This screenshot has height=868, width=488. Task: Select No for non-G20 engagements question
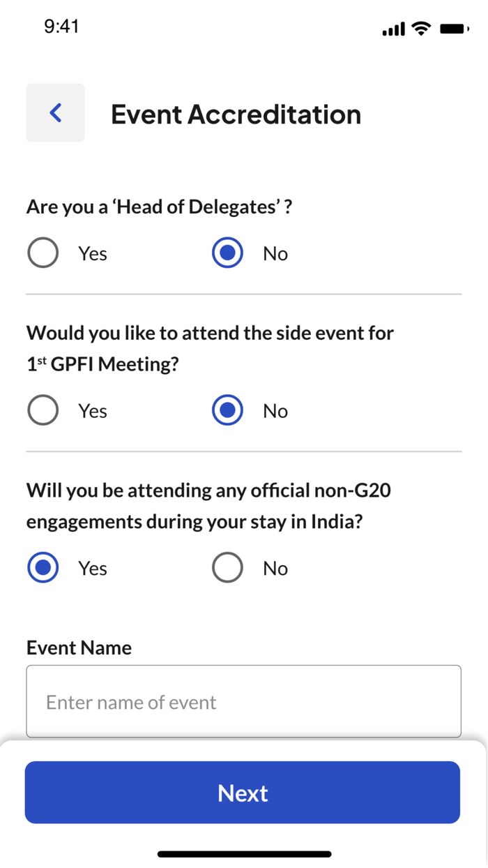(226, 567)
